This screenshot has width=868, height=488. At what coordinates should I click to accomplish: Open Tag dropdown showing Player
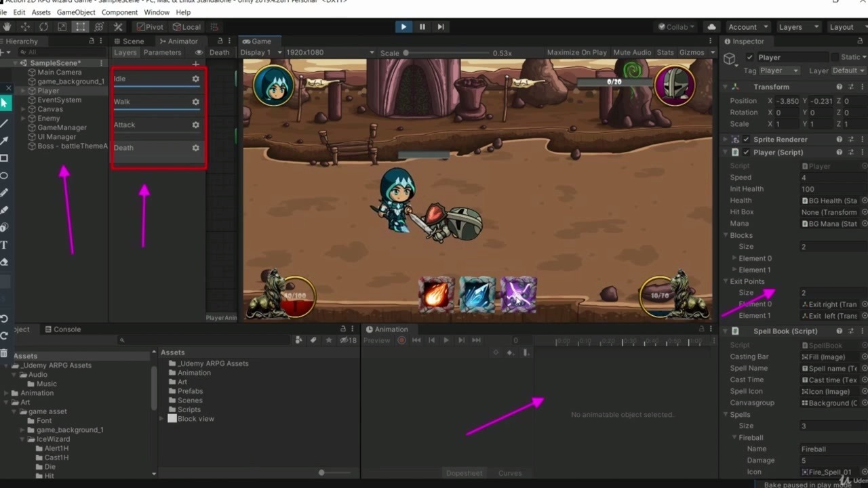(779, 70)
